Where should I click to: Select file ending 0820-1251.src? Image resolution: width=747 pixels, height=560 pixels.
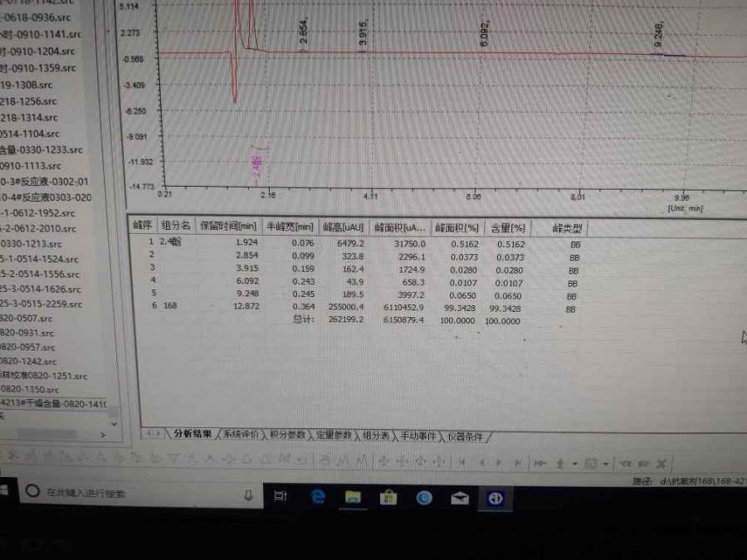[x=44, y=376]
